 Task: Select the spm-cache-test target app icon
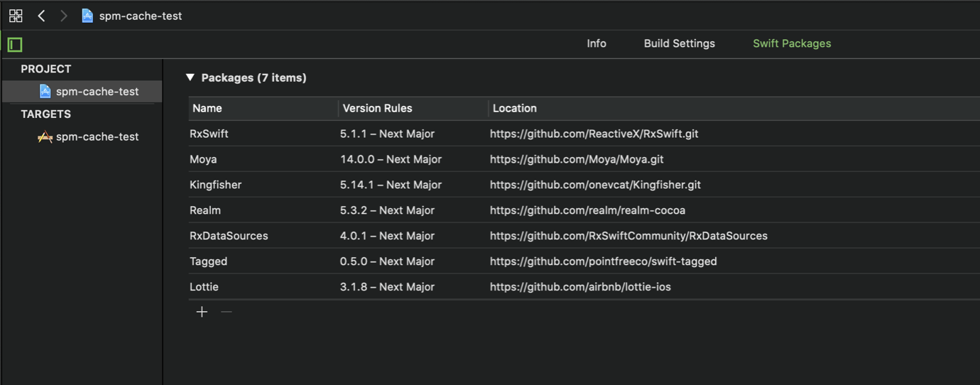click(45, 137)
